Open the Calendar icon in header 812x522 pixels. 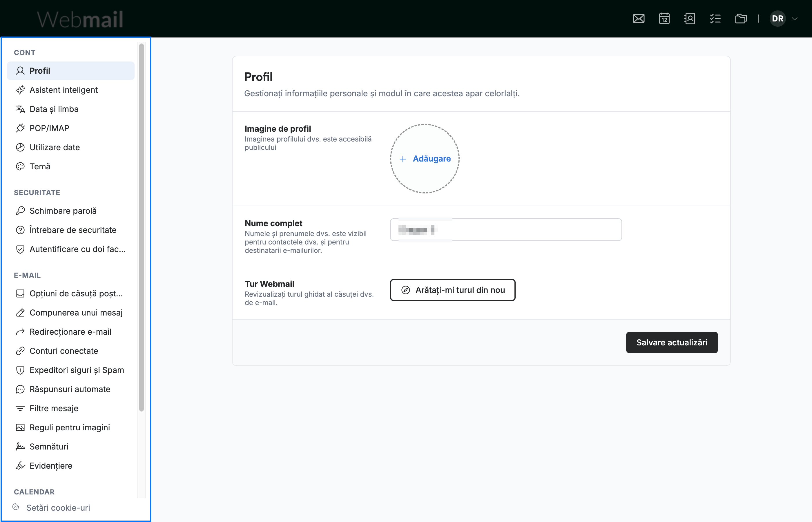664,19
